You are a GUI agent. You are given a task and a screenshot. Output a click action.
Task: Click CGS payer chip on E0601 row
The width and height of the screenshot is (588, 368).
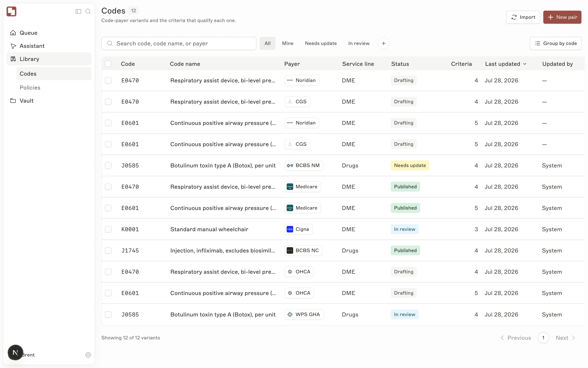point(297,144)
